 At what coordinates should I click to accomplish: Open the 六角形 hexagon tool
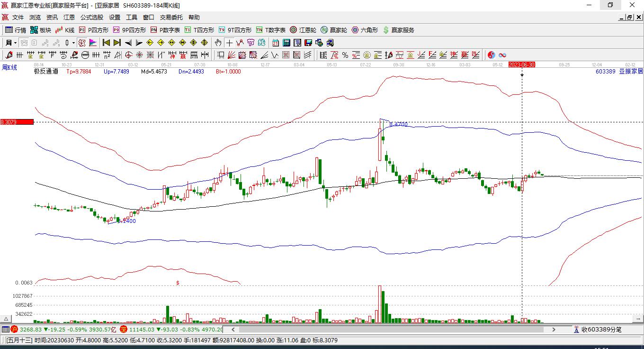point(365,30)
